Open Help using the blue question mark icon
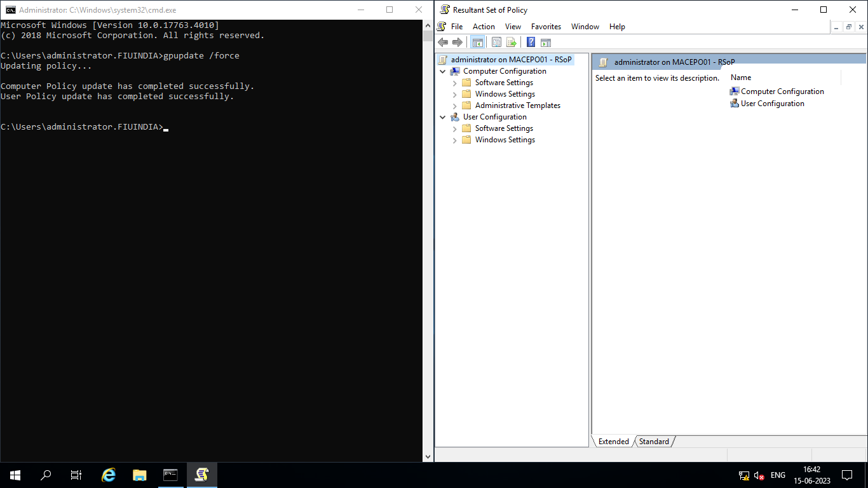 point(531,42)
